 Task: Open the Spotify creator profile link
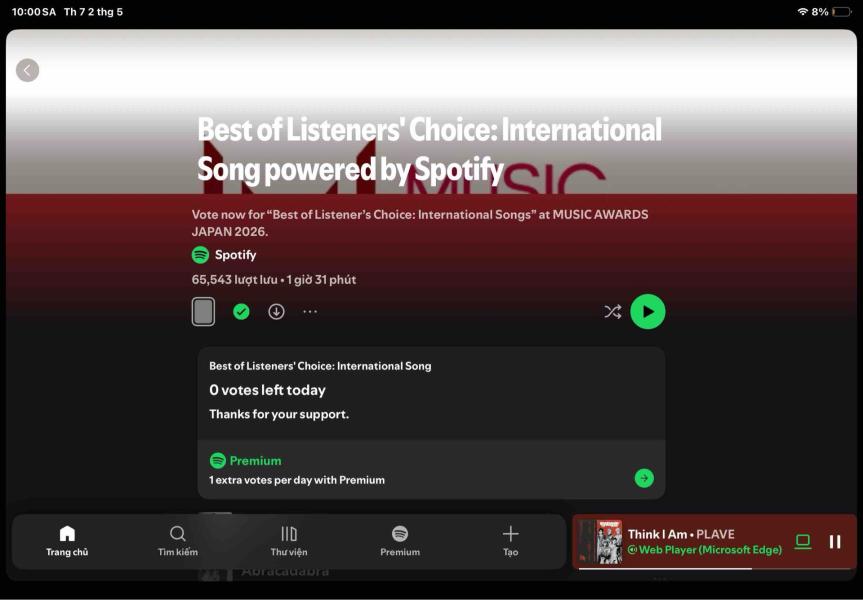tap(236, 255)
